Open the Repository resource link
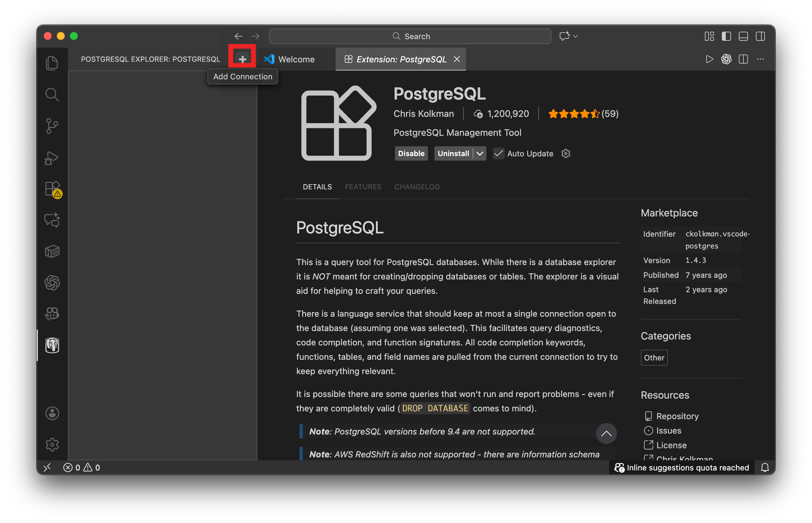 (677, 416)
